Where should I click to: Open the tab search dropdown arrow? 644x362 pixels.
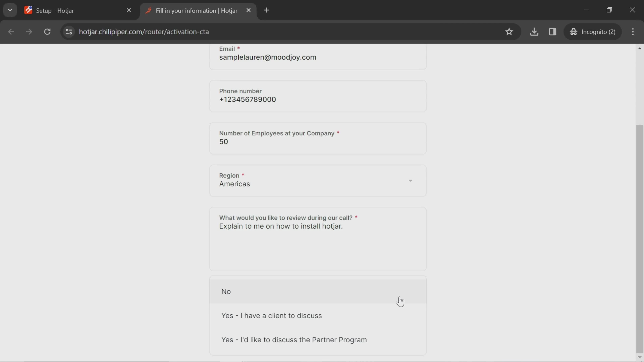point(10,10)
